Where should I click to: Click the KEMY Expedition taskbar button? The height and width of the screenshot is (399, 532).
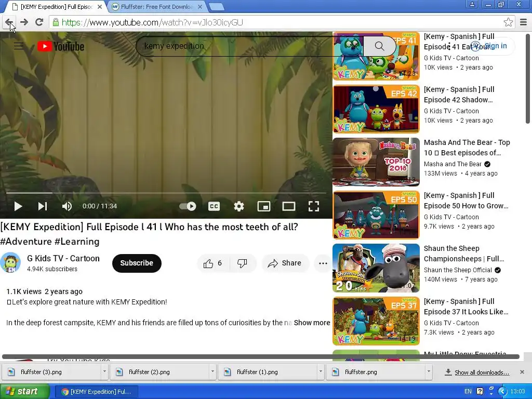[x=96, y=392]
